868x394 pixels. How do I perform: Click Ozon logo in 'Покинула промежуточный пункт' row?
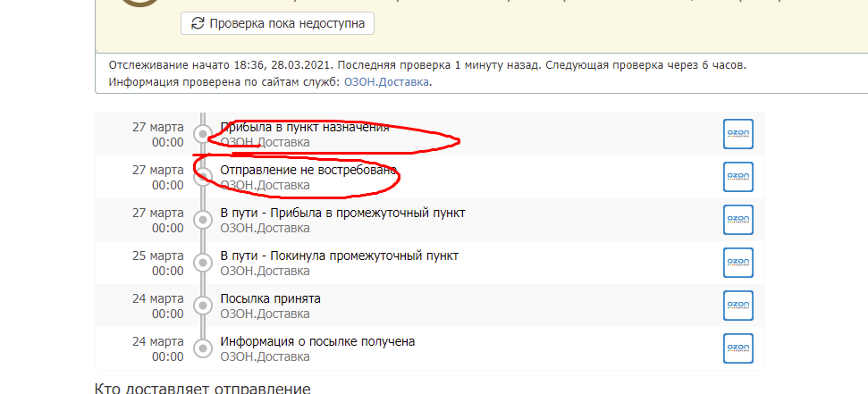click(737, 263)
